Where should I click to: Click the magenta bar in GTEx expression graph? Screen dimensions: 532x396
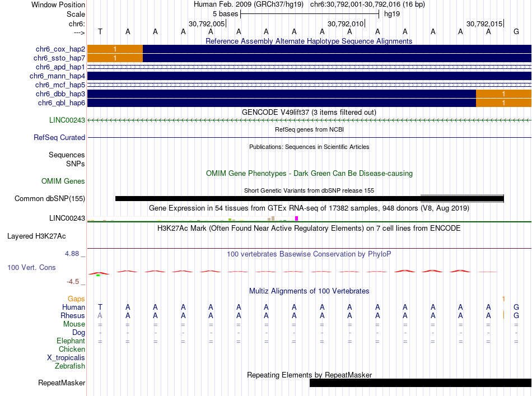(297, 218)
